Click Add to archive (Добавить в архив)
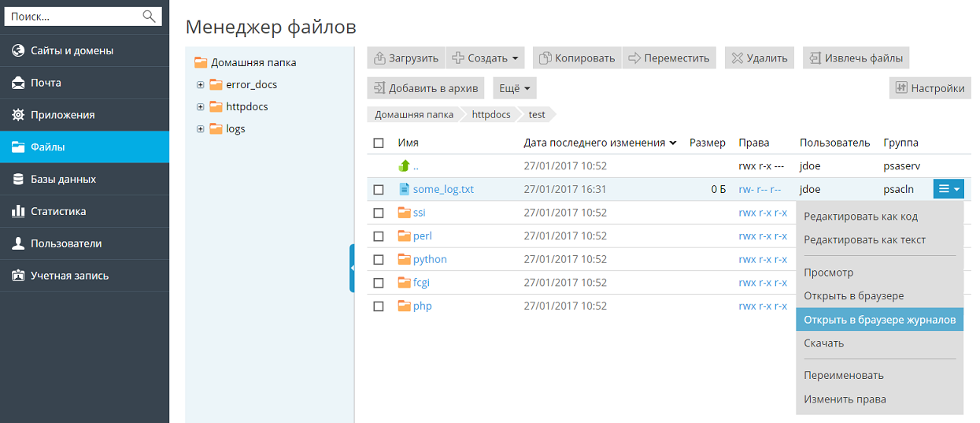The image size is (980, 423). pos(426,88)
